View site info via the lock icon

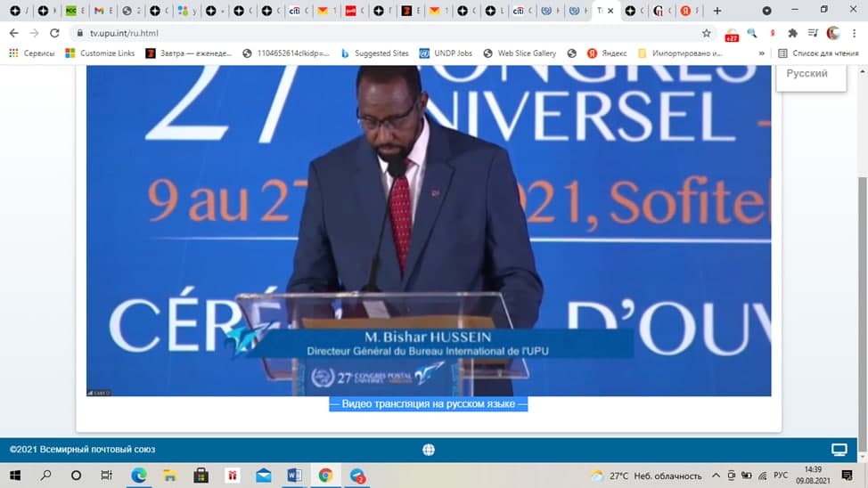[79, 33]
